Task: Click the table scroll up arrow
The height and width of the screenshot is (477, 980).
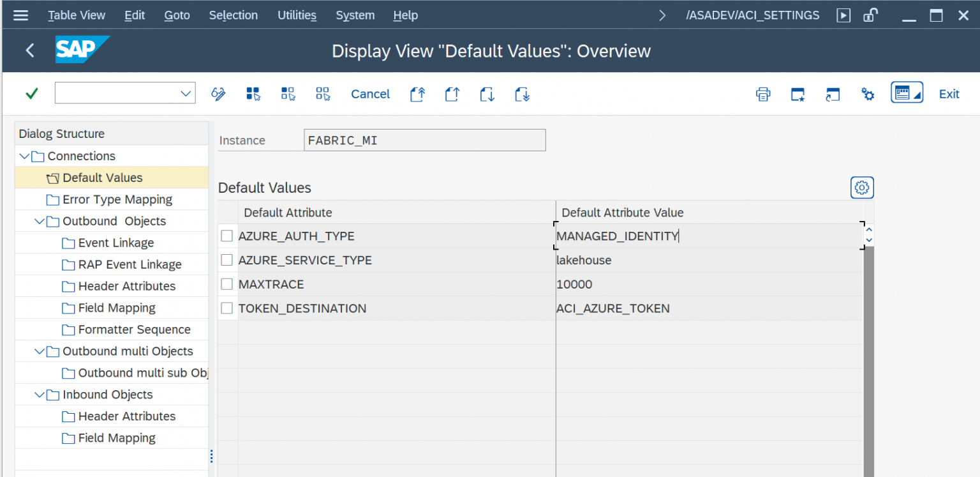Action: point(869,230)
